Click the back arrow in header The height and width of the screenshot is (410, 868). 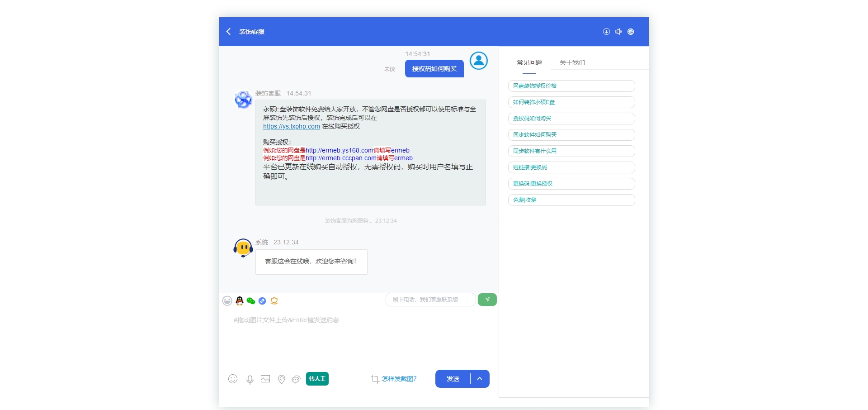click(x=228, y=32)
